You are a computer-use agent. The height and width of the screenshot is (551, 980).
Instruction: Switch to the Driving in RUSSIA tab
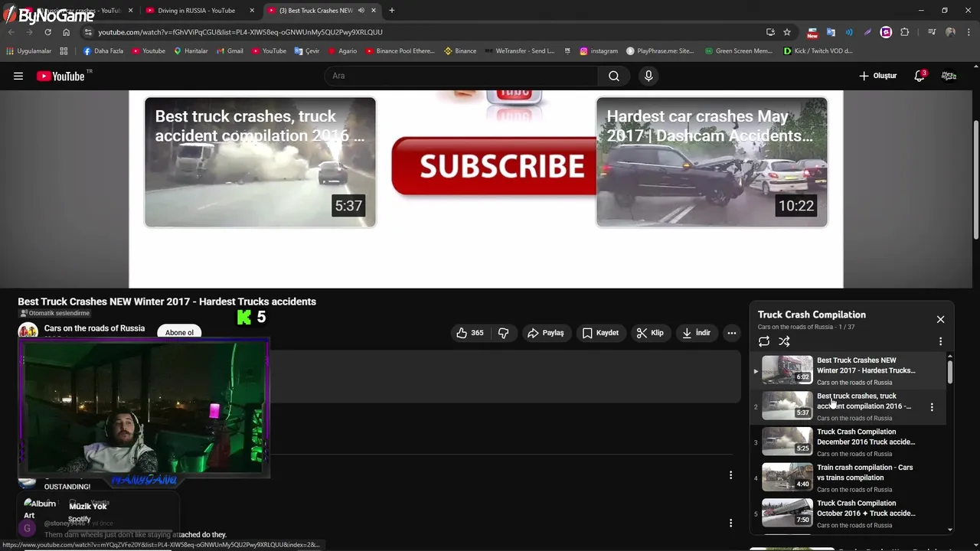(196, 11)
